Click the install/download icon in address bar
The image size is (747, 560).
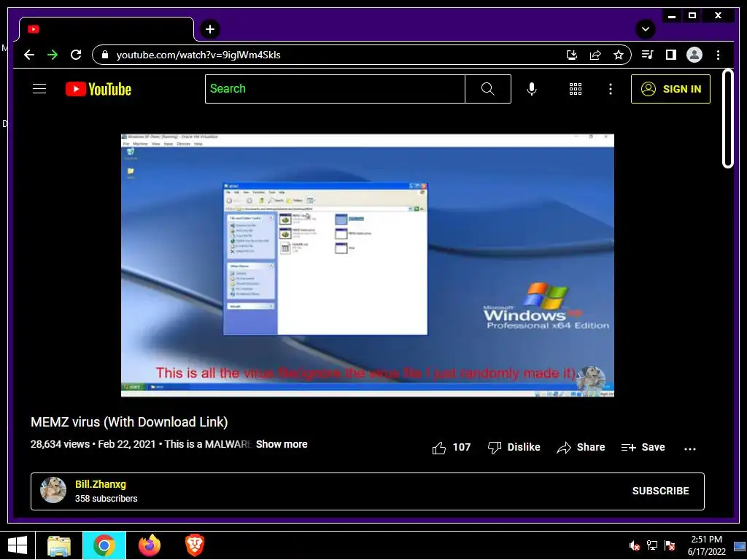coord(572,55)
